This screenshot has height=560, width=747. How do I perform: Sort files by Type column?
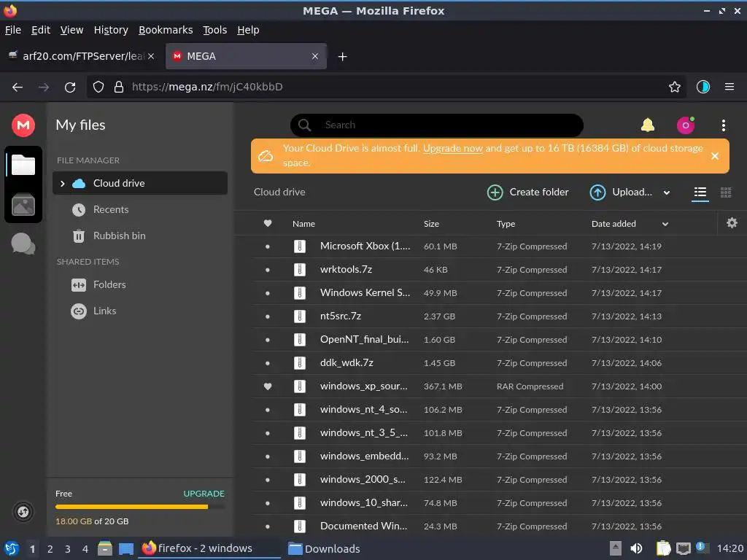click(x=506, y=224)
